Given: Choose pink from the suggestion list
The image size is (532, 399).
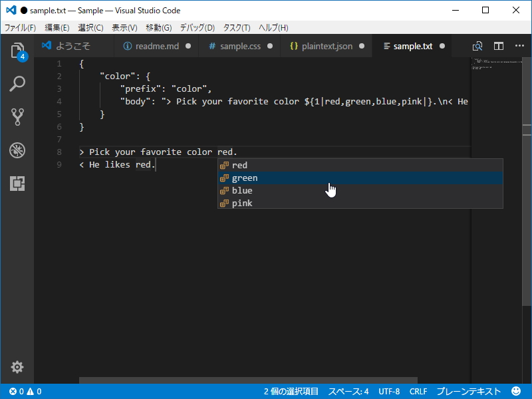Looking at the screenshot, I should pos(360,203).
